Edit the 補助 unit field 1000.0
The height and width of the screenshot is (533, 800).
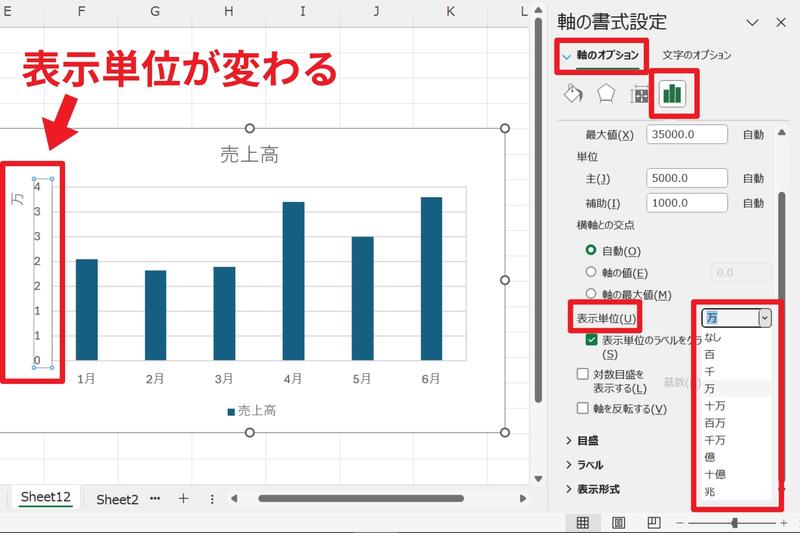[x=687, y=202]
